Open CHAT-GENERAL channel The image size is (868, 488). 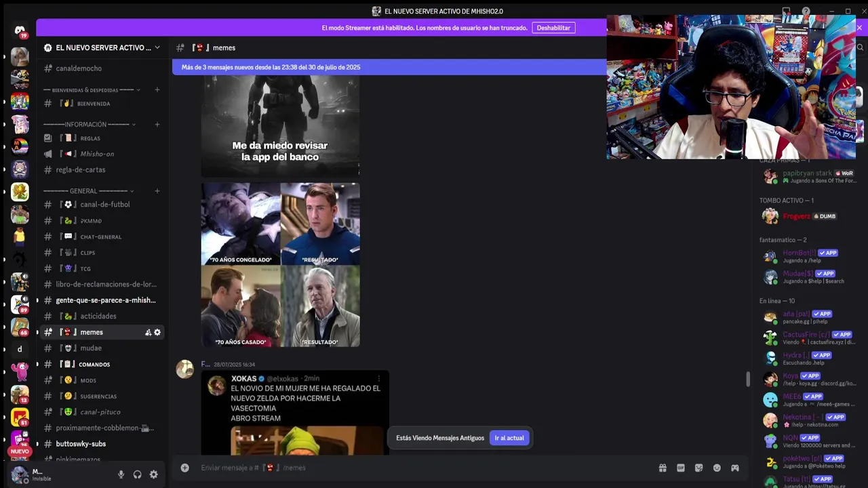click(x=102, y=237)
